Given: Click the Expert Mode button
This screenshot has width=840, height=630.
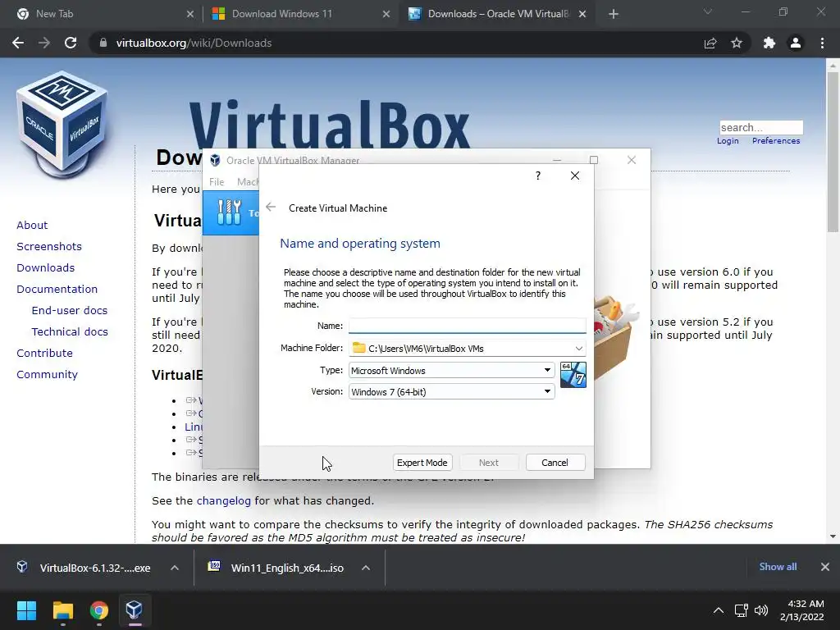Looking at the screenshot, I should click(x=422, y=463).
